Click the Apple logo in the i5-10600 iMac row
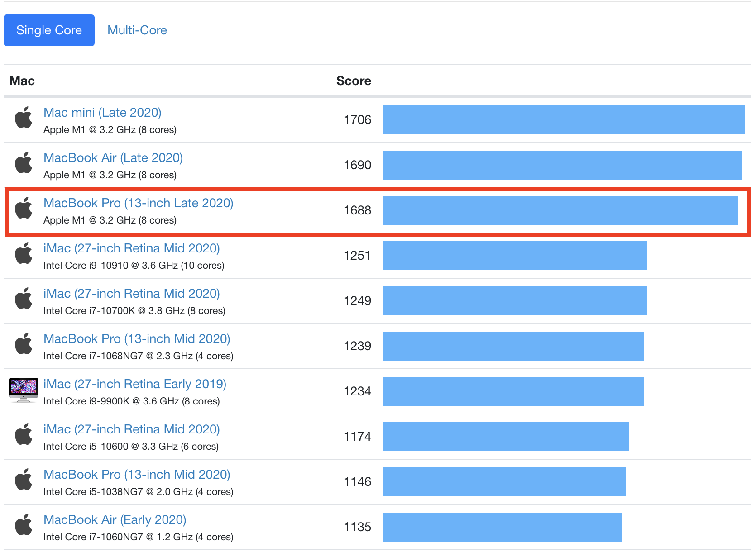 [x=24, y=434]
